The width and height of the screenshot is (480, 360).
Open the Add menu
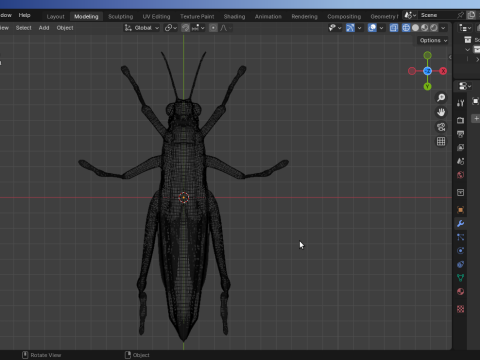tap(44, 28)
